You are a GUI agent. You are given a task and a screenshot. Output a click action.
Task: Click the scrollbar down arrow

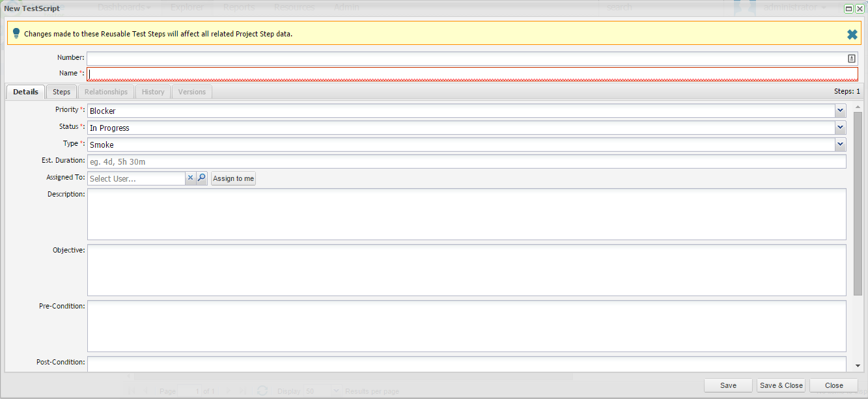pos(858,366)
